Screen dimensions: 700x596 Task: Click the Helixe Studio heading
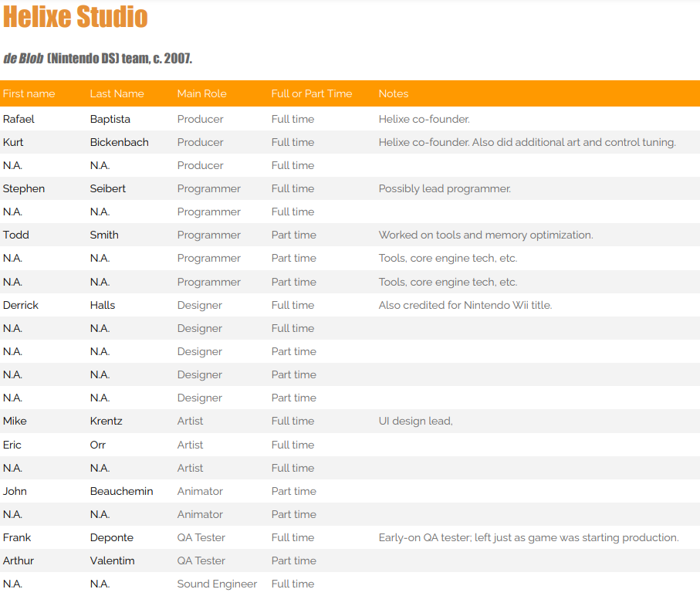click(75, 17)
